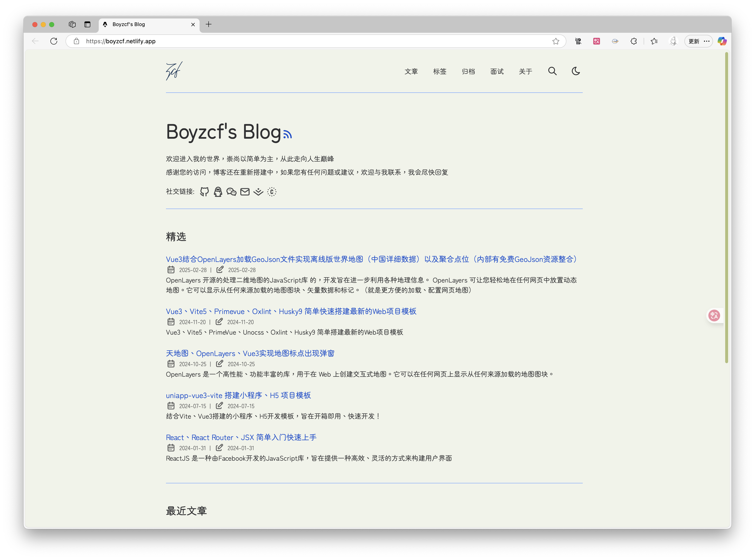The height and width of the screenshot is (560, 755).
Task: Open the Juejin social link icon
Action: pos(258,192)
